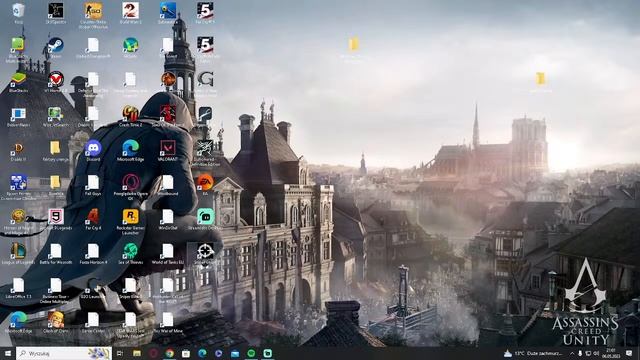
Task: Open the notification center icon
Action: tap(629, 353)
